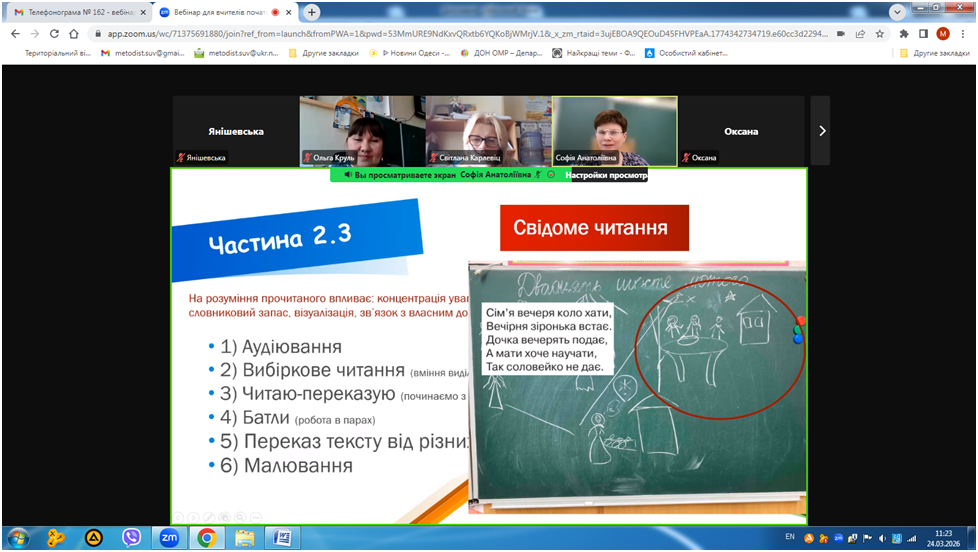This screenshot has width=978, height=552.
Task: Open the Word document taskbar icon
Action: (x=282, y=538)
